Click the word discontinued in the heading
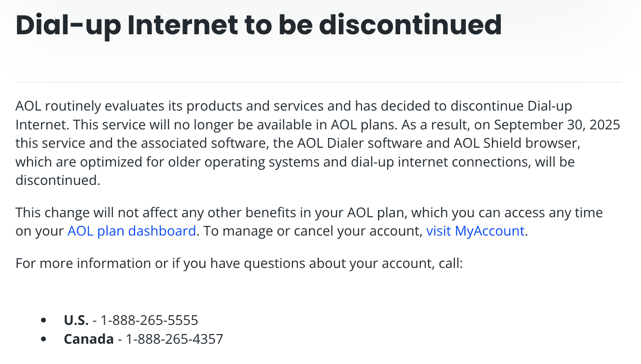This screenshot has width=641, height=364. (410, 24)
